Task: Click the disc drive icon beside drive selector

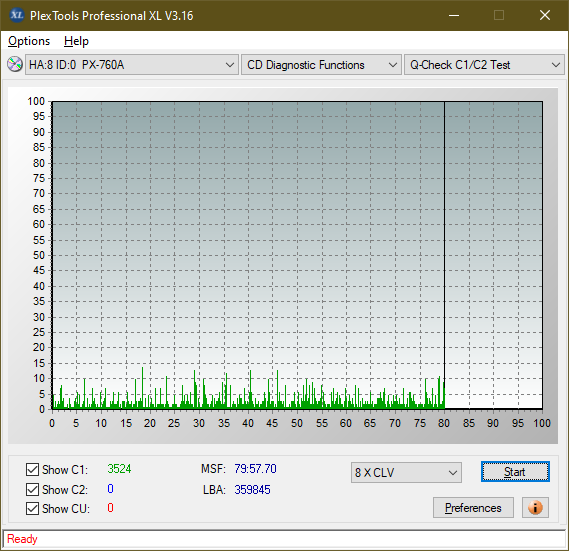Action: 15,65
